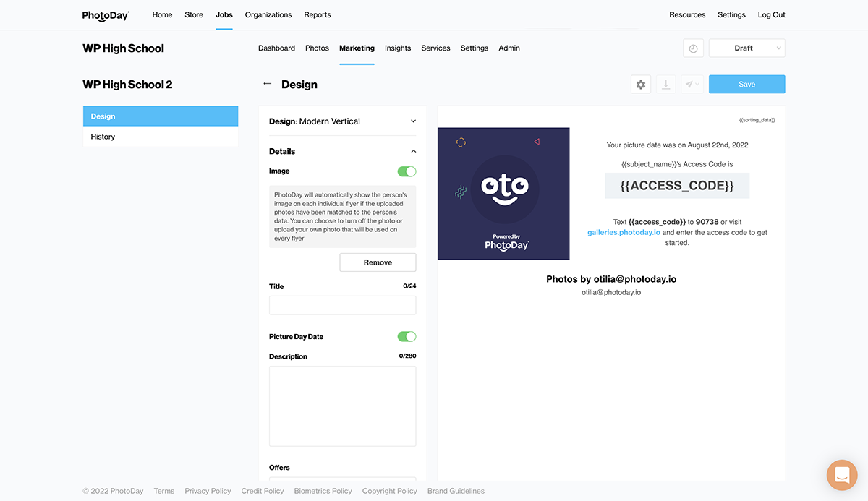
Task: Click 'Photos by otilia@photoday.io' heading
Action: tap(611, 279)
